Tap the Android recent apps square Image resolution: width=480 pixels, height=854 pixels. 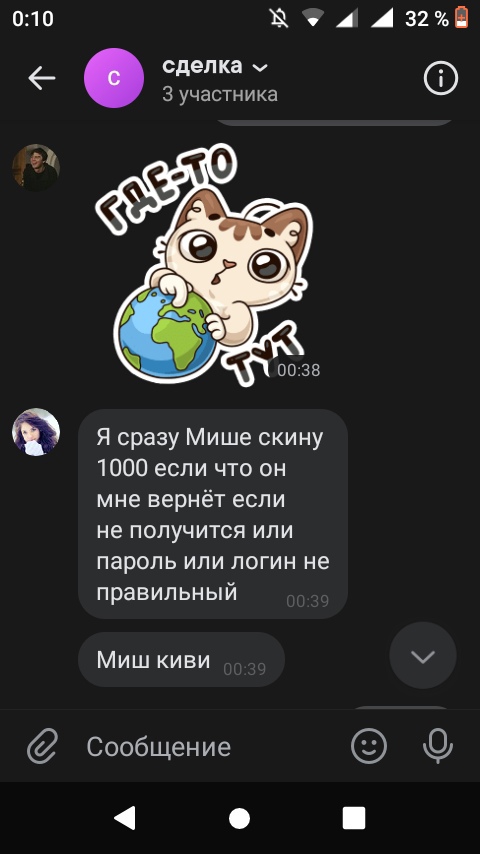pyautogui.click(x=354, y=818)
